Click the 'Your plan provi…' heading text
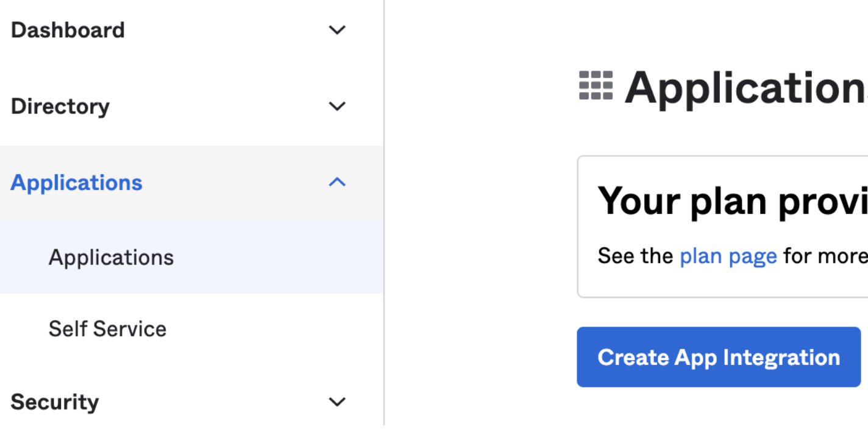 (733, 201)
